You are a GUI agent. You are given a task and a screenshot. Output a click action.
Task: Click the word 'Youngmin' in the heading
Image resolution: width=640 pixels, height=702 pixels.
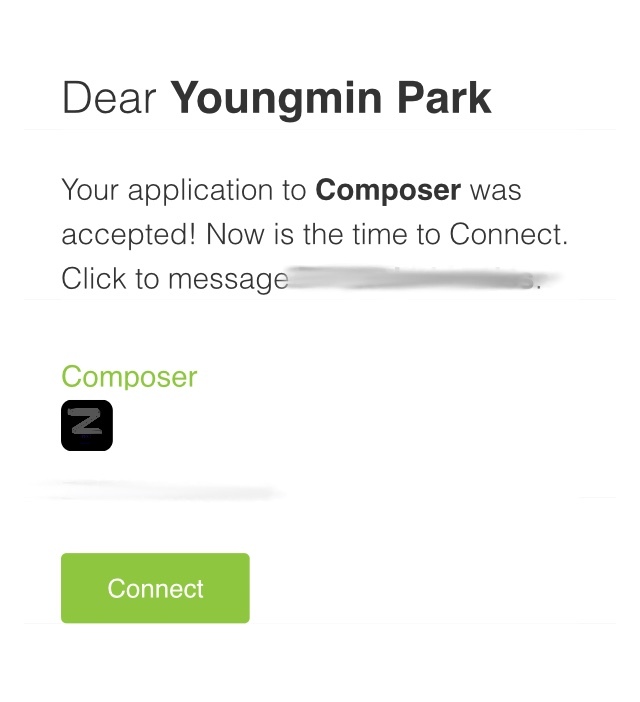[x=276, y=99]
